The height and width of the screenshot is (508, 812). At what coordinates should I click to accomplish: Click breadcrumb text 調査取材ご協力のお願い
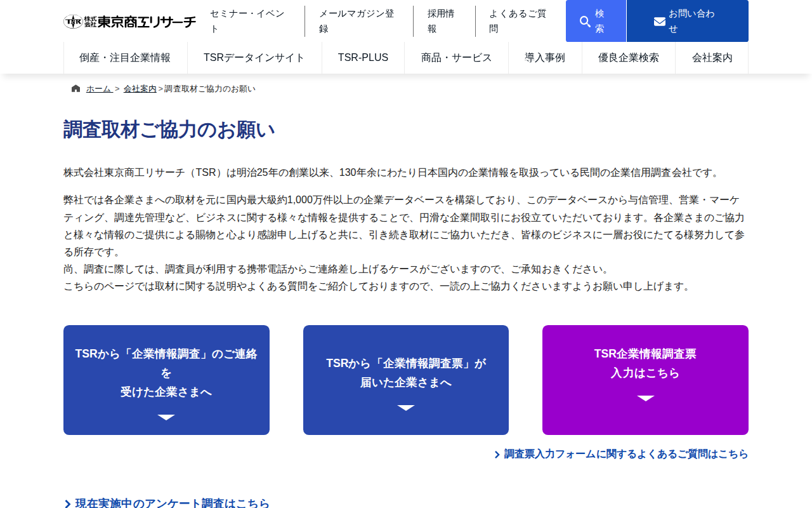pos(210,89)
